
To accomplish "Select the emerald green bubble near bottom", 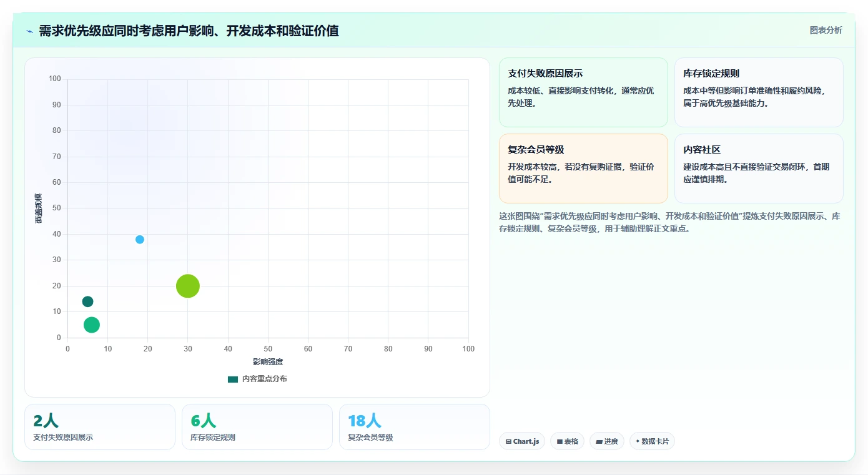I will [x=92, y=325].
